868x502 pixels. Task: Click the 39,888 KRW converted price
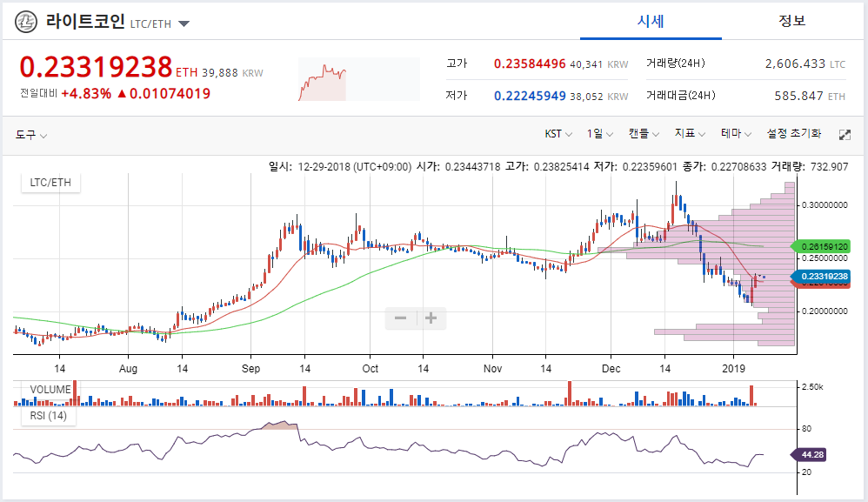pos(232,73)
